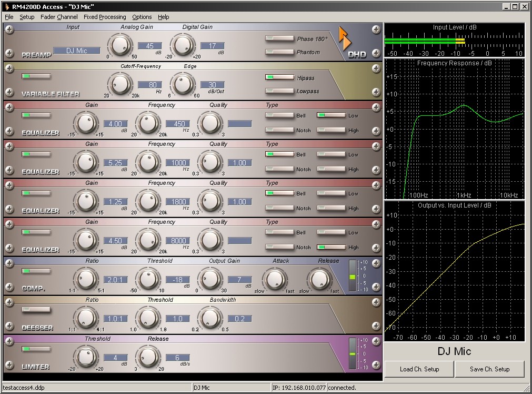Click the Compressor Release knob
The height and width of the screenshot is (394, 532).
pyautogui.click(x=319, y=280)
